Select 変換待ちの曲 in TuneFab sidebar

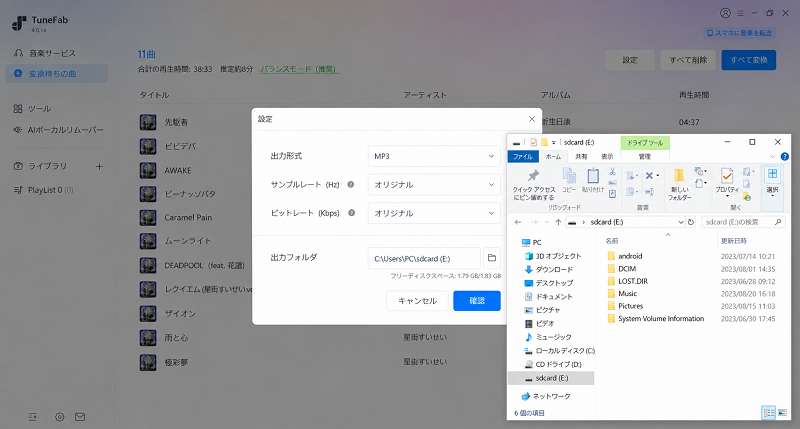click(57, 73)
